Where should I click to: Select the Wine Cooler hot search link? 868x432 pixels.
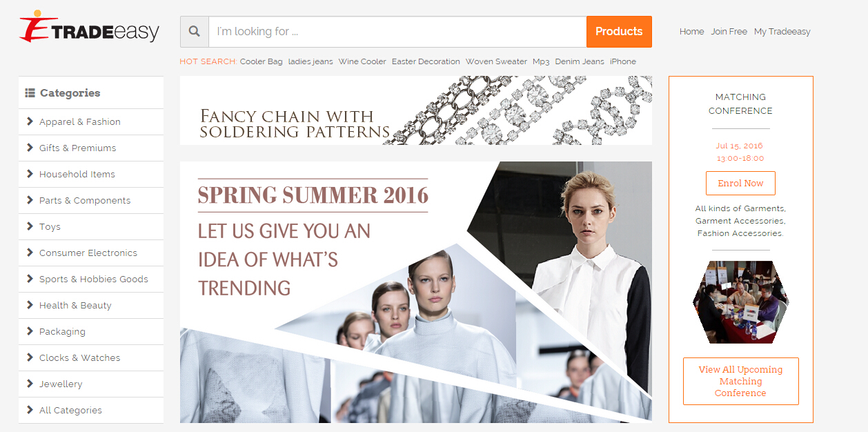point(362,61)
